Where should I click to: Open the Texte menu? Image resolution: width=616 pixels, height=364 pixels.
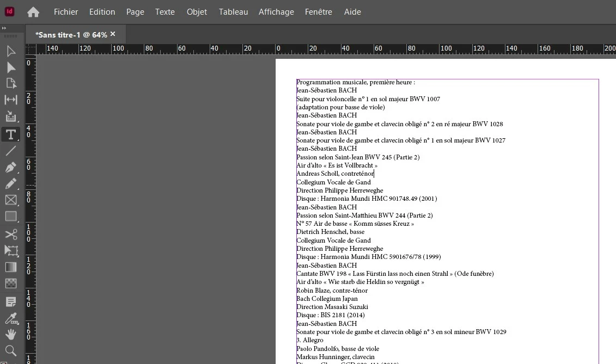tap(165, 12)
